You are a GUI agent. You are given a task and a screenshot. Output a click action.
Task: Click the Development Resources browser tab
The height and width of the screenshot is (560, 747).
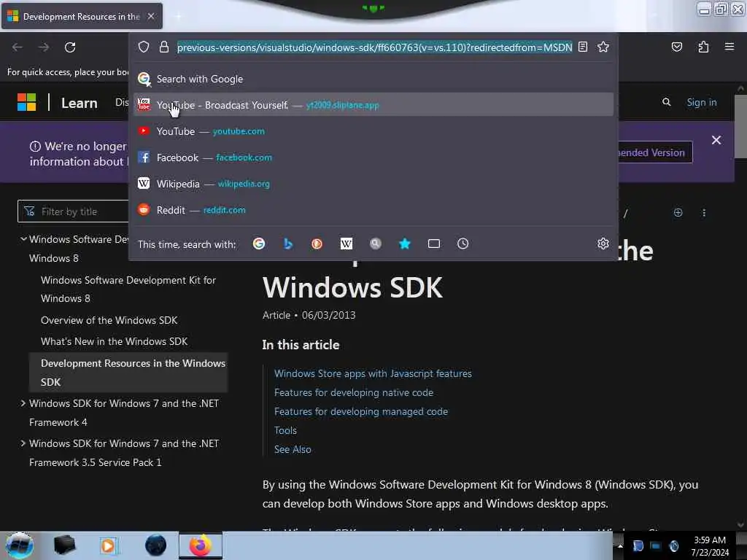click(82, 16)
